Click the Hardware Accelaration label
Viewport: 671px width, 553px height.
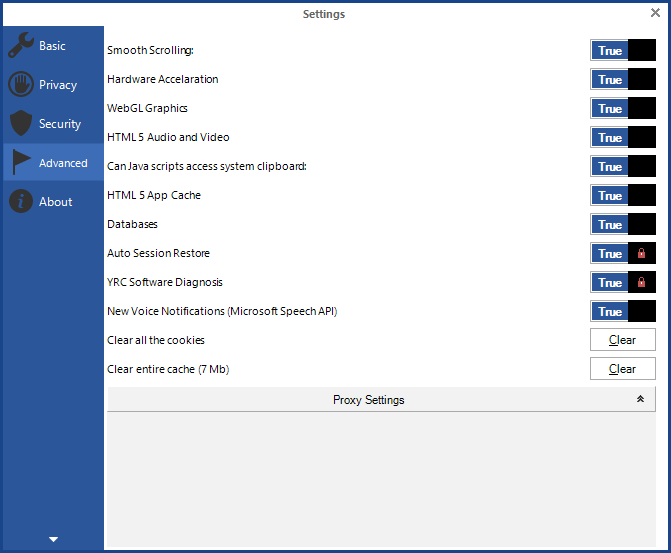click(163, 79)
